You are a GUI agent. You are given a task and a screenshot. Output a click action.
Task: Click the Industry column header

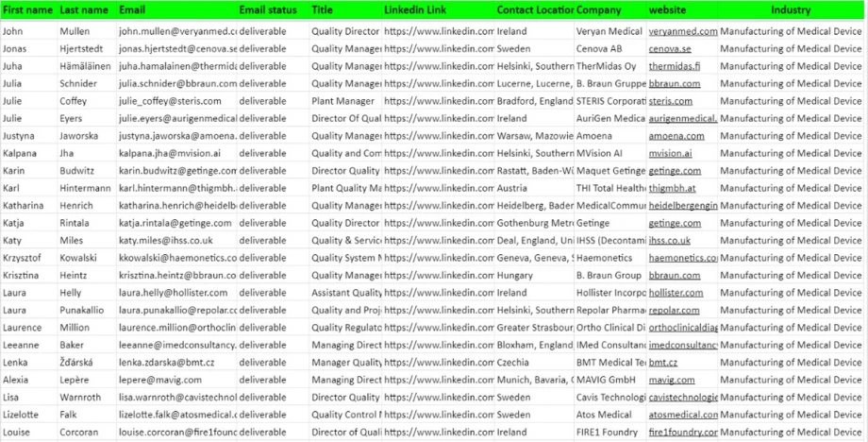[790, 10]
